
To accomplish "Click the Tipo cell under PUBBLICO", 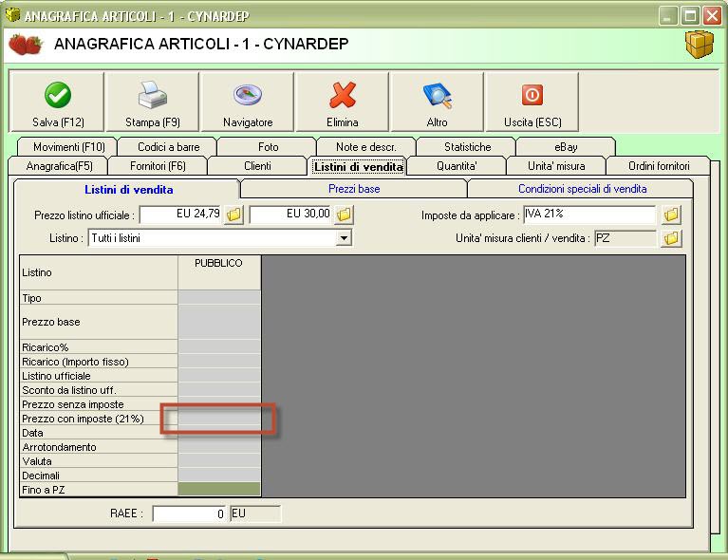I will point(218,298).
